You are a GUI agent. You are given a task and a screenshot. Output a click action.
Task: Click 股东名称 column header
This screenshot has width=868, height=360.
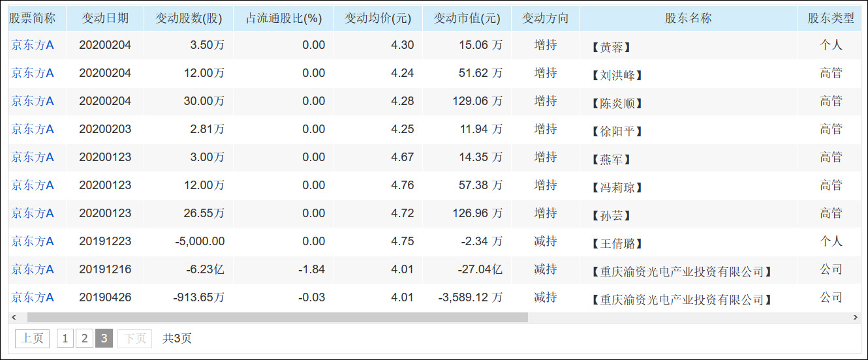click(x=689, y=18)
